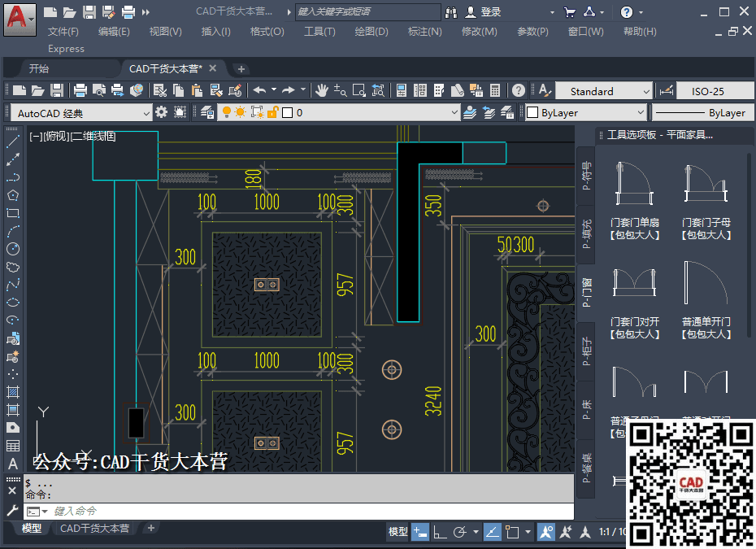This screenshot has width=756, height=549.
Task: Click the Workspace settings gear icon
Action: click(x=161, y=112)
